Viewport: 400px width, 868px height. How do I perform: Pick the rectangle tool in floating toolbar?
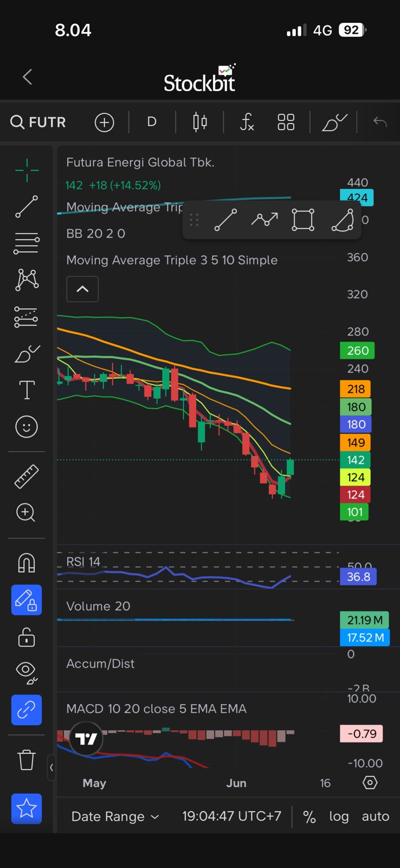[303, 220]
